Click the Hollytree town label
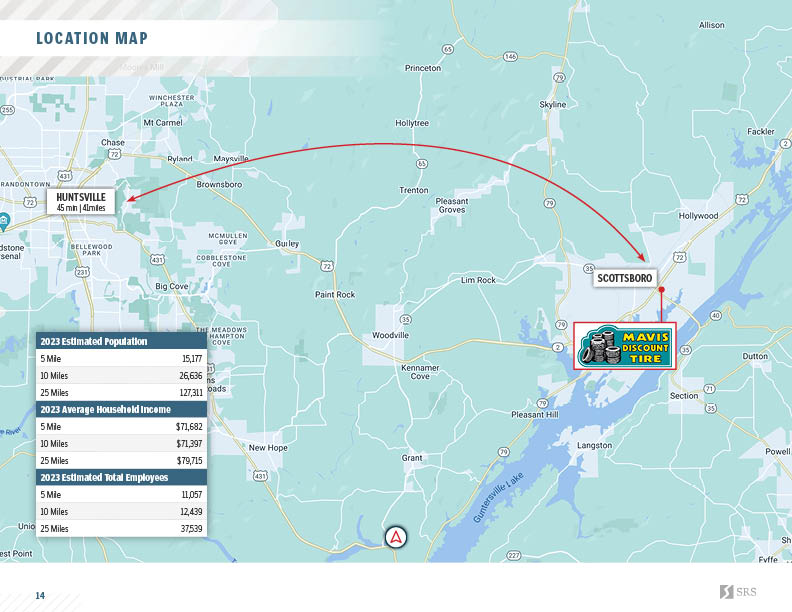The width and height of the screenshot is (792, 612). [412, 123]
